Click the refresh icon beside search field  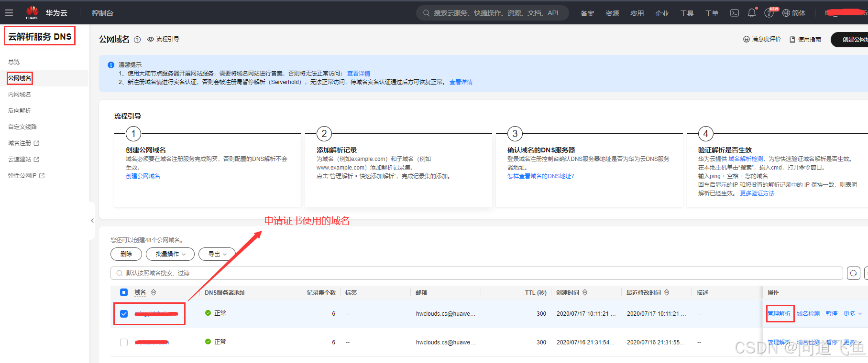click(x=853, y=273)
